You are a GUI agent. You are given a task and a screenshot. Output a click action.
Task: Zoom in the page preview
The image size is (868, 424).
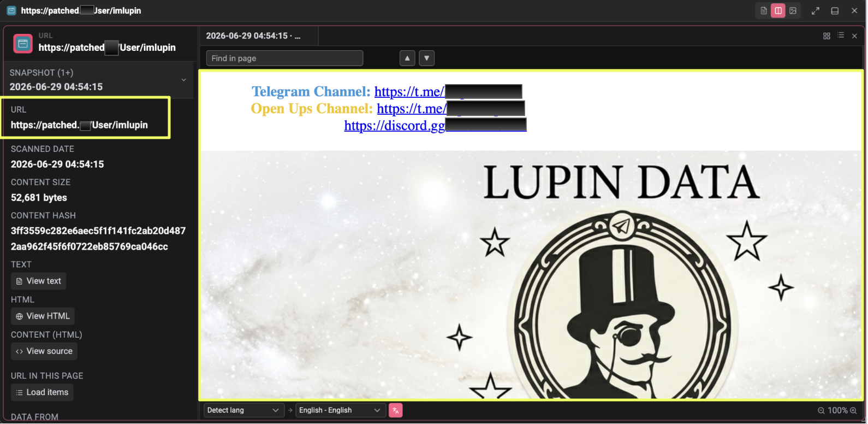tap(853, 410)
